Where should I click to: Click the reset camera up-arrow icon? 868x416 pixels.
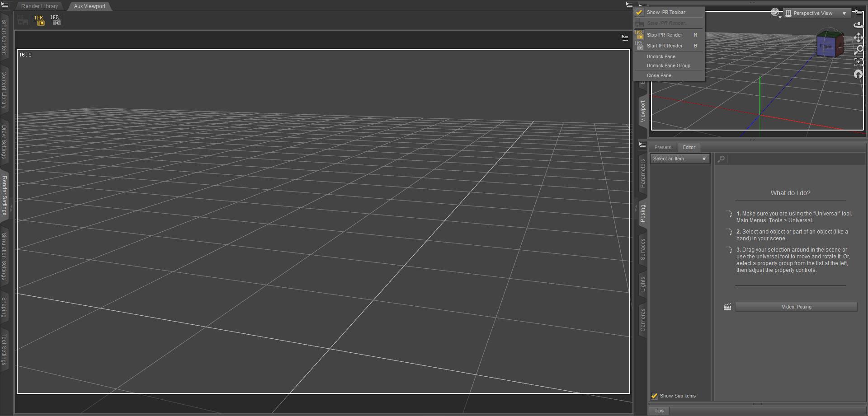pos(858,75)
